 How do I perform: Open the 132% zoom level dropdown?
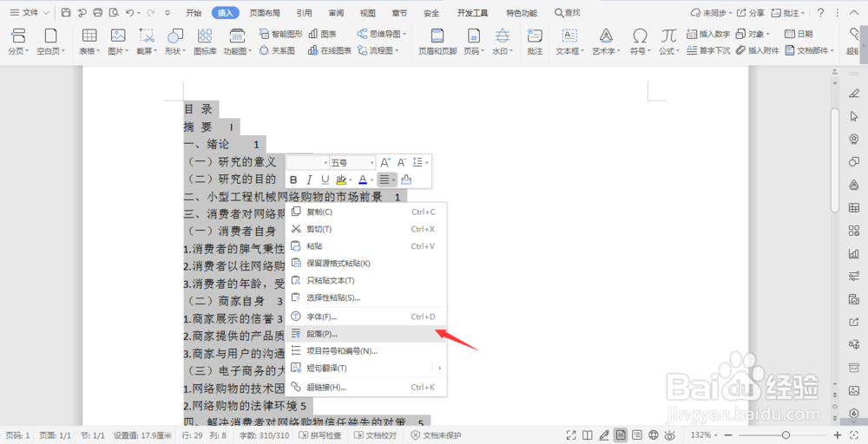[704, 435]
